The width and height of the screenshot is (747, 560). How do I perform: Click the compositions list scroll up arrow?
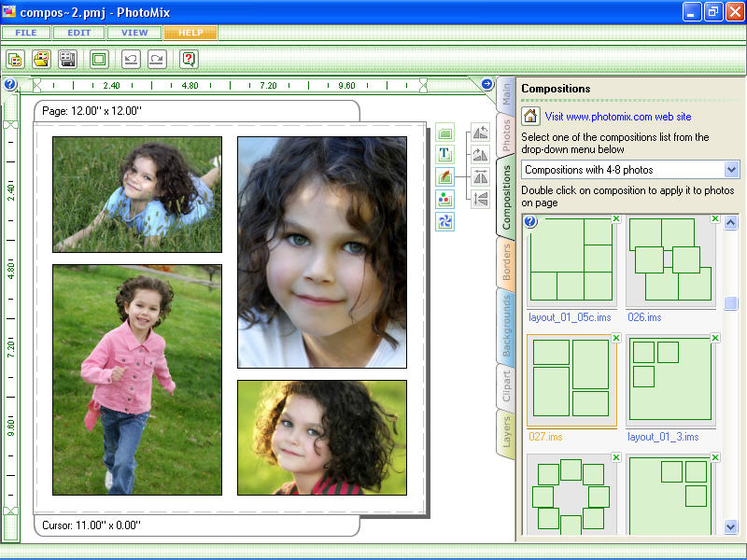point(731,222)
